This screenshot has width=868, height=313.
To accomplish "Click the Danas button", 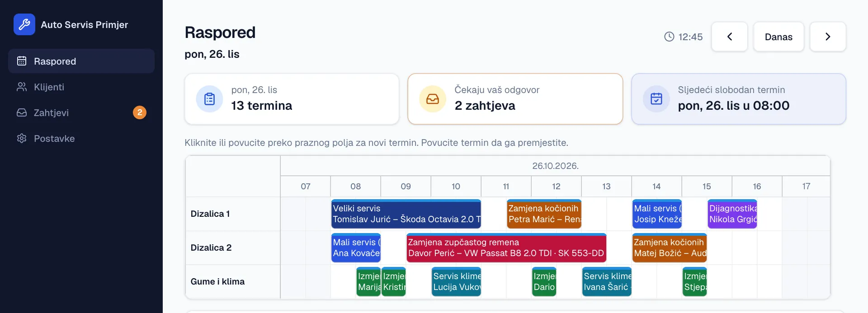I will tap(778, 37).
